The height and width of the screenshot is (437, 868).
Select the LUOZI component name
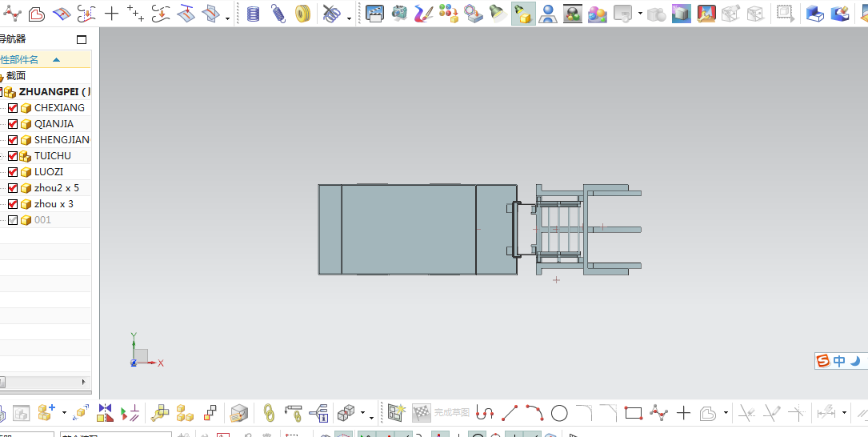coord(49,172)
